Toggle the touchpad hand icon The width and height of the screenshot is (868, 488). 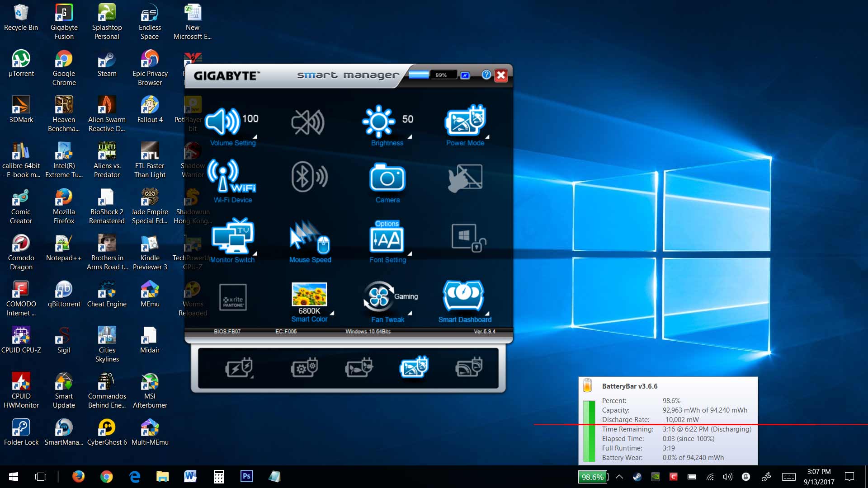click(x=465, y=178)
